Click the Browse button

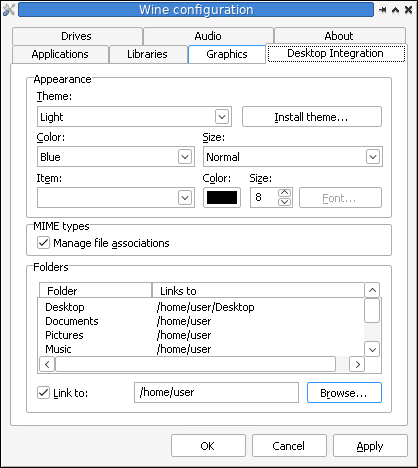coord(344,393)
